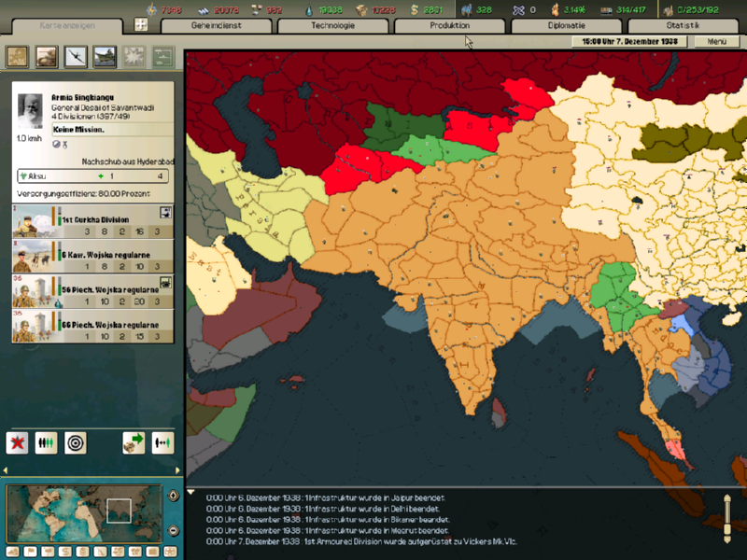Toggle the eighth map mode button
747x560 pixels.
point(135,552)
